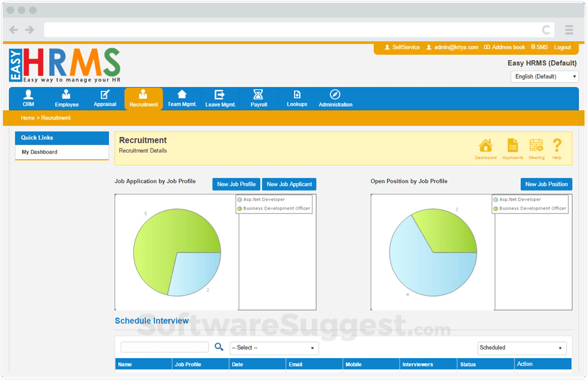Sort by the Job Profile column header
The height and width of the screenshot is (381, 588).
[200, 364]
